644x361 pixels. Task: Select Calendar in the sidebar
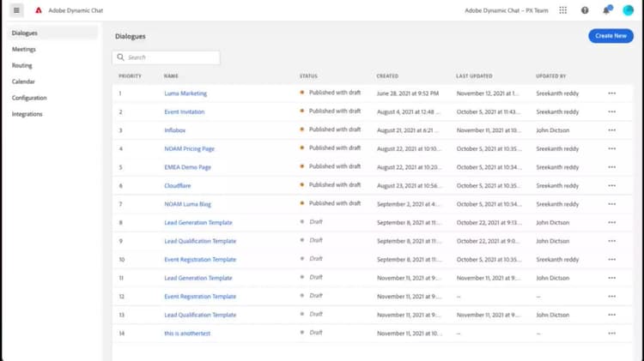[24, 81]
